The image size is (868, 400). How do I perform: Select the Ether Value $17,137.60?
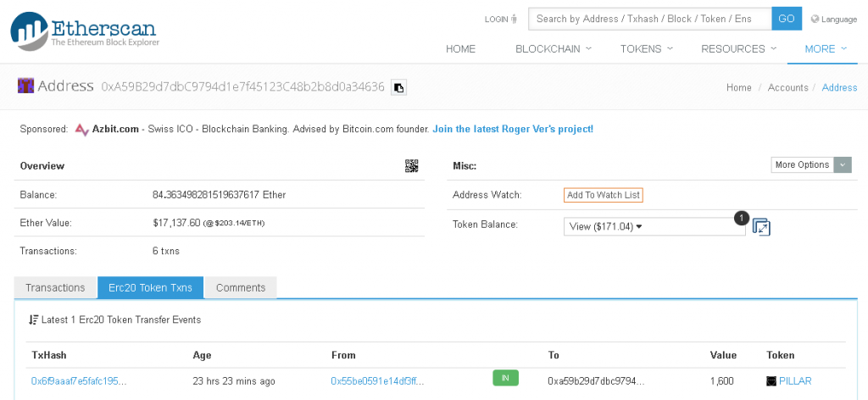pyautogui.click(x=176, y=223)
